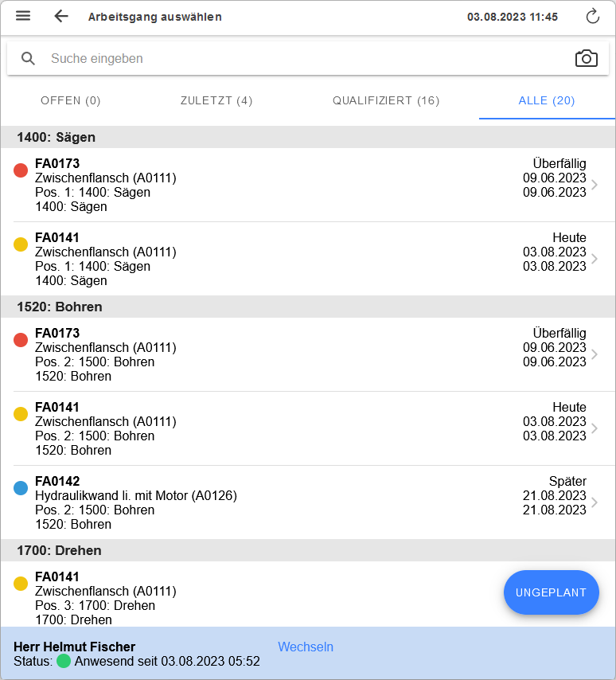Click the refresh icon in header
Screen dimensions: 616x680
tap(592, 17)
